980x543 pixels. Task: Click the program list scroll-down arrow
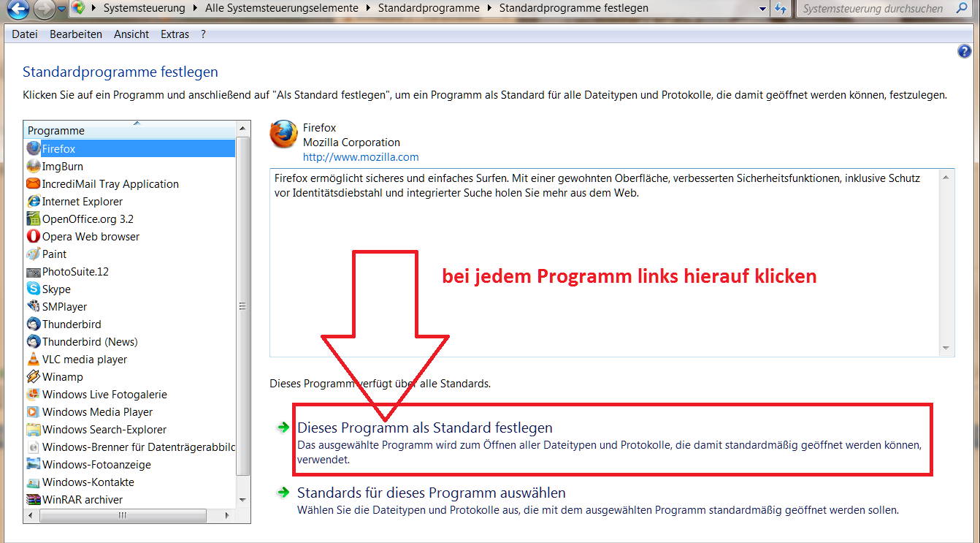pyautogui.click(x=244, y=501)
